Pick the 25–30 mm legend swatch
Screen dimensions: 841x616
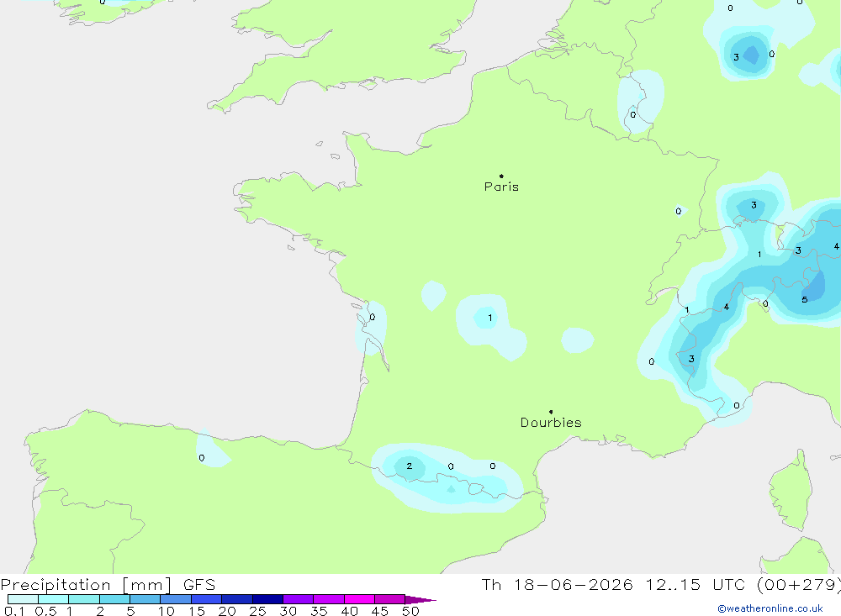tap(267, 599)
